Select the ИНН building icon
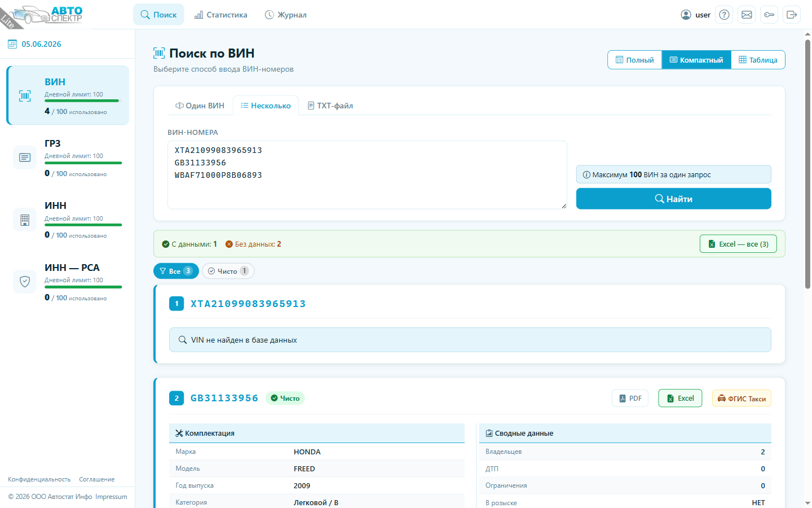Screen dimensions: 812x508 pos(25,220)
